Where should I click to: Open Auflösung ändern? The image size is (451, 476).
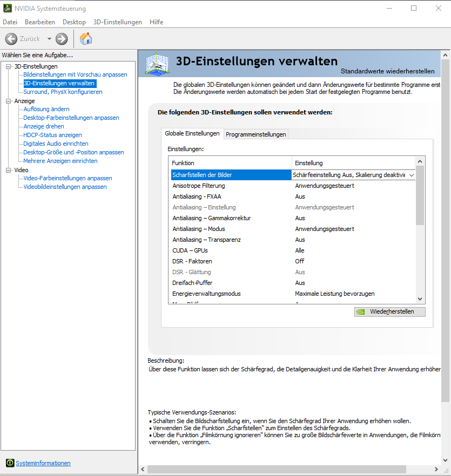click(46, 109)
